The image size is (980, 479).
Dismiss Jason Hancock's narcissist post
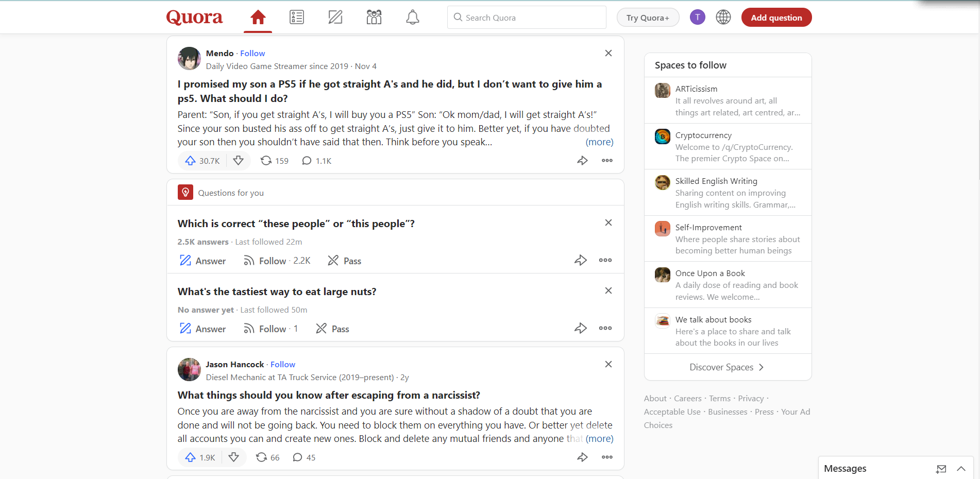tap(609, 364)
